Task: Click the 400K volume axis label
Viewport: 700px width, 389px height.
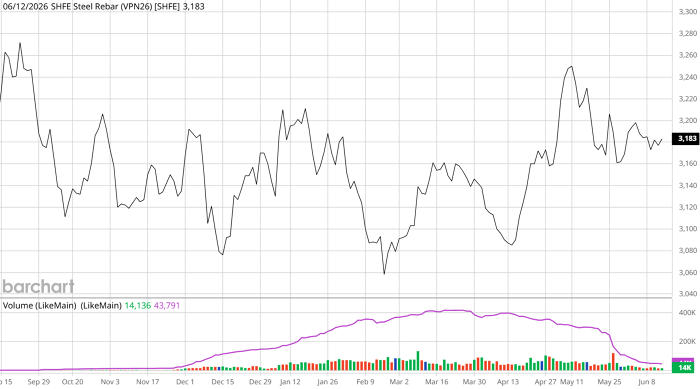Action: coord(687,313)
